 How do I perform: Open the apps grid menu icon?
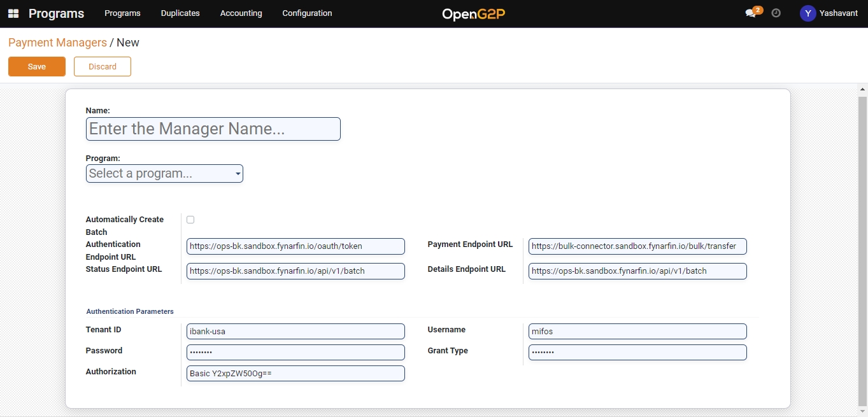pyautogui.click(x=13, y=13)
